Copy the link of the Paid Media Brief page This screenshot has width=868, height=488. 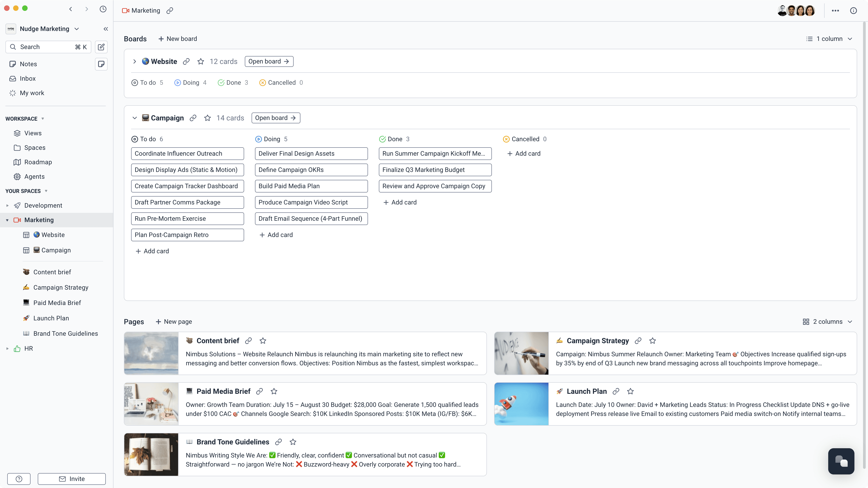coord(259,391)
